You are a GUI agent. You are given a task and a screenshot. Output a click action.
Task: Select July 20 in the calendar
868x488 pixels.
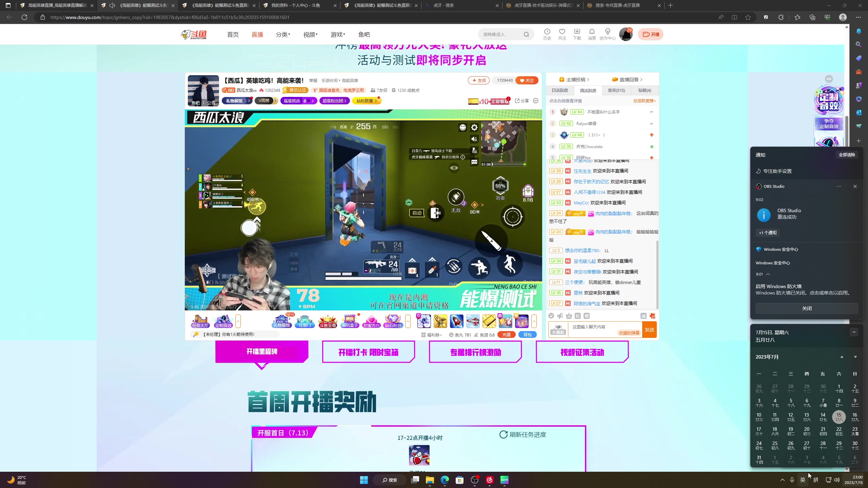807,431
